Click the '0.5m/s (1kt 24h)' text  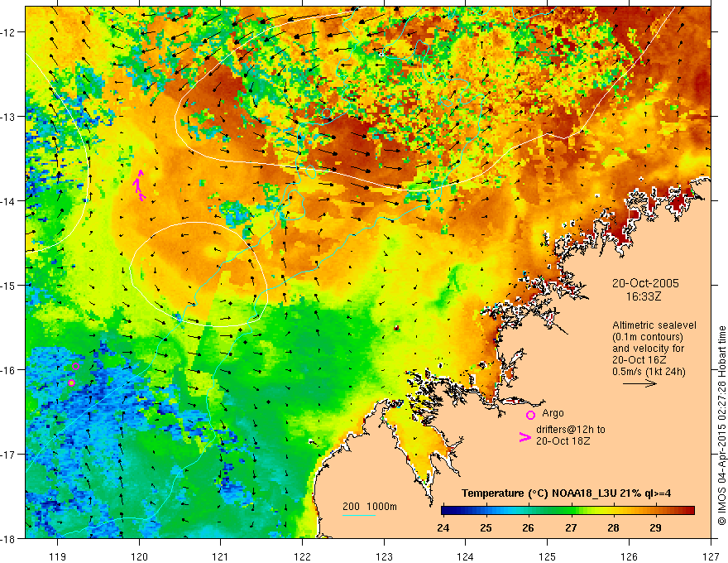point(649,372)
